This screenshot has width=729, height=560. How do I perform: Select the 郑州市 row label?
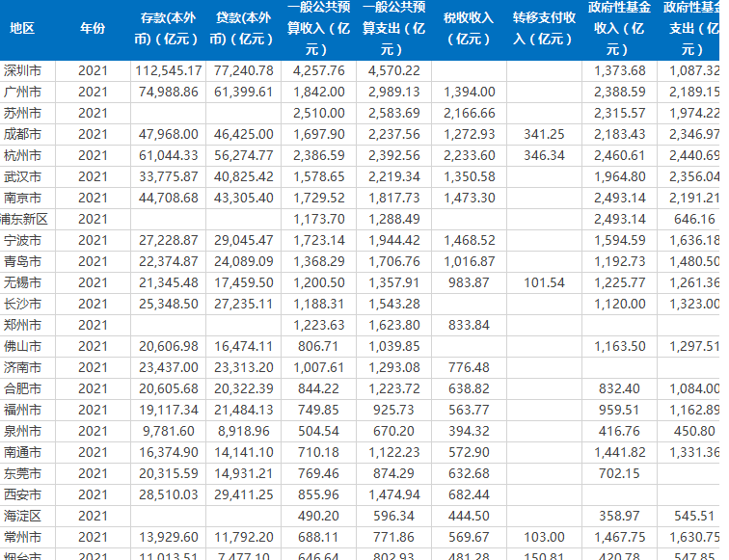click(22, 326)
